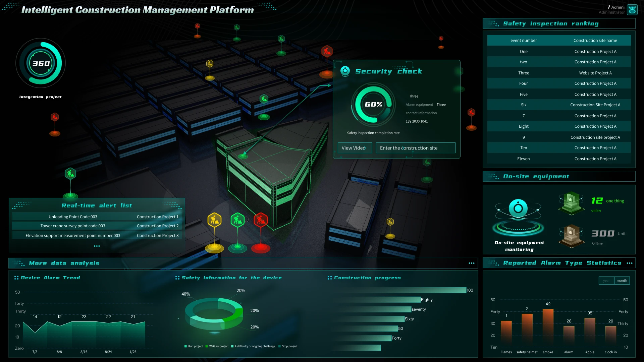Click the large red worker marker icon
This screenshot has width=644, height=362.
(261, 220)
